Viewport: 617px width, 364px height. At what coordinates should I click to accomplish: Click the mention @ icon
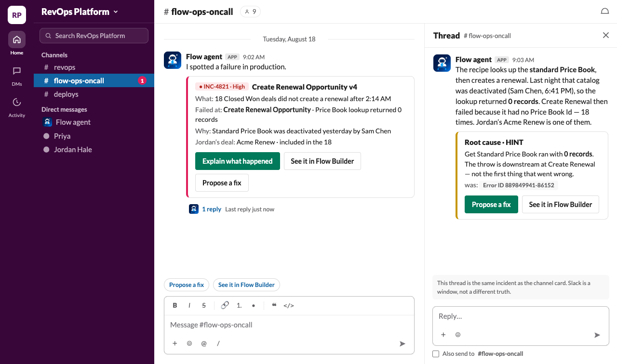pyautogui.click(x=204, y=343)
